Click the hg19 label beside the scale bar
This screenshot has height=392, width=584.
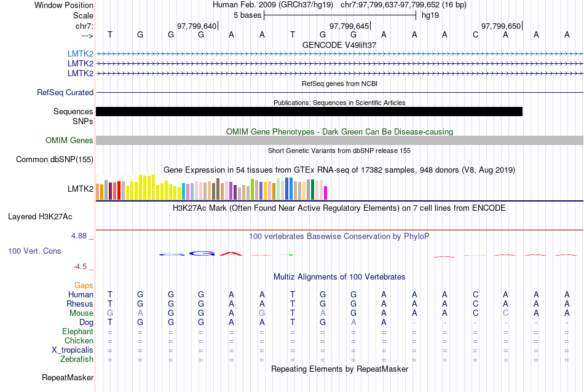[x=430, y=15]
